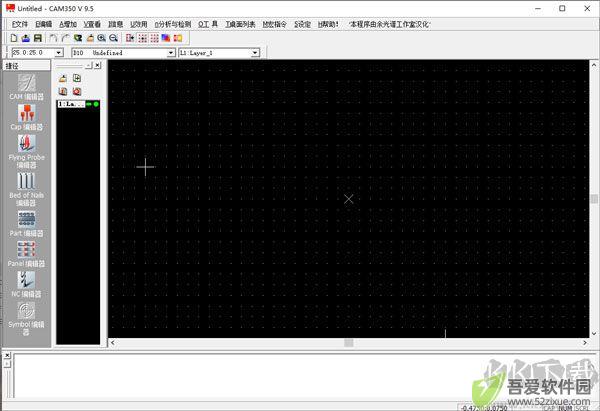The height and width of the screenshot is (411, 600).
Task: Open the Panel editor
Action: [x=26, y=254]
